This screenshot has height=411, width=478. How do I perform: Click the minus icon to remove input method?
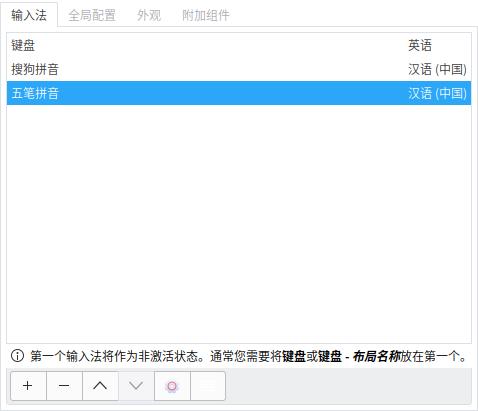[64, 386]
